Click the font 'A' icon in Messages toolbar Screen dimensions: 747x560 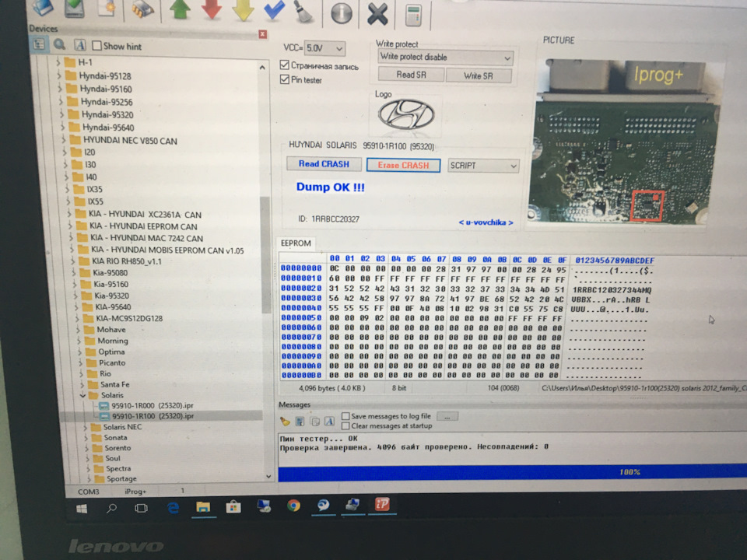pyautogui.click(x=329, y=422)
